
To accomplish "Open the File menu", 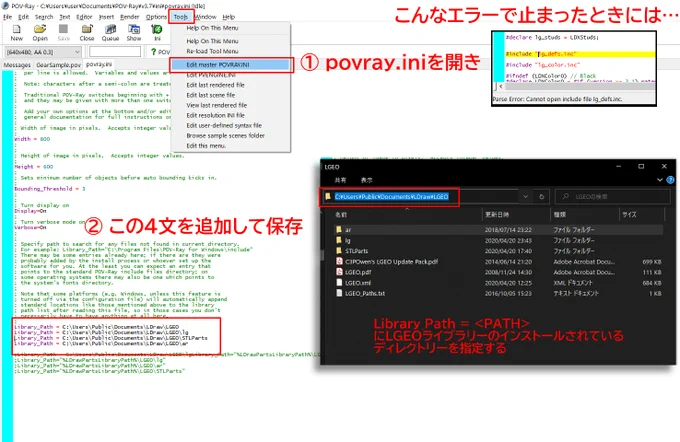I will pyautogui.click(x=7, y=17).
